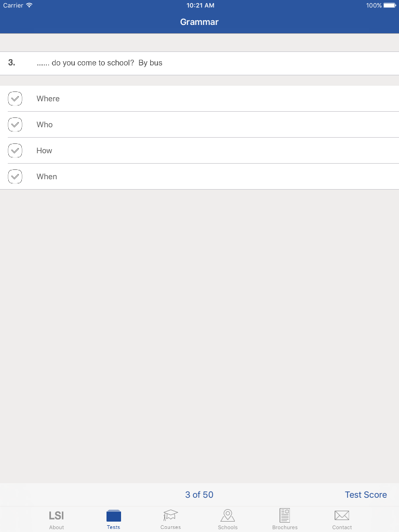This screenshot has height=532, width=399.
Task: Check the Where answer checkbox
Action: click(x=15, y=99)
